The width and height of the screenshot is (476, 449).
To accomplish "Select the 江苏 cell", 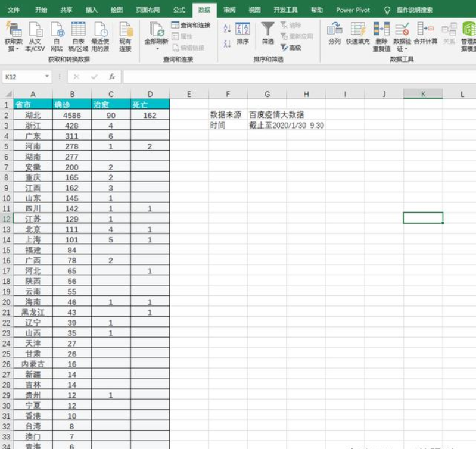I will click(33, 219).
